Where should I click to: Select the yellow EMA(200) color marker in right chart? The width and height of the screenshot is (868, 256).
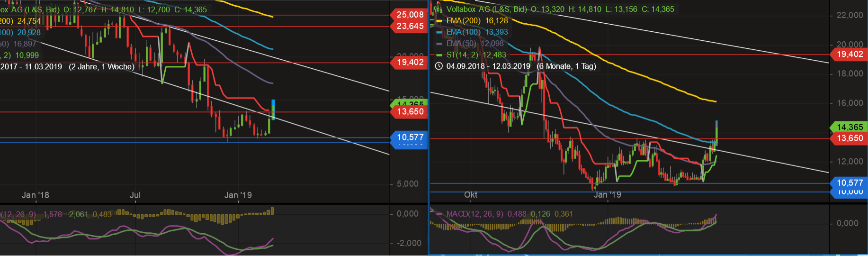click(439, 21)
